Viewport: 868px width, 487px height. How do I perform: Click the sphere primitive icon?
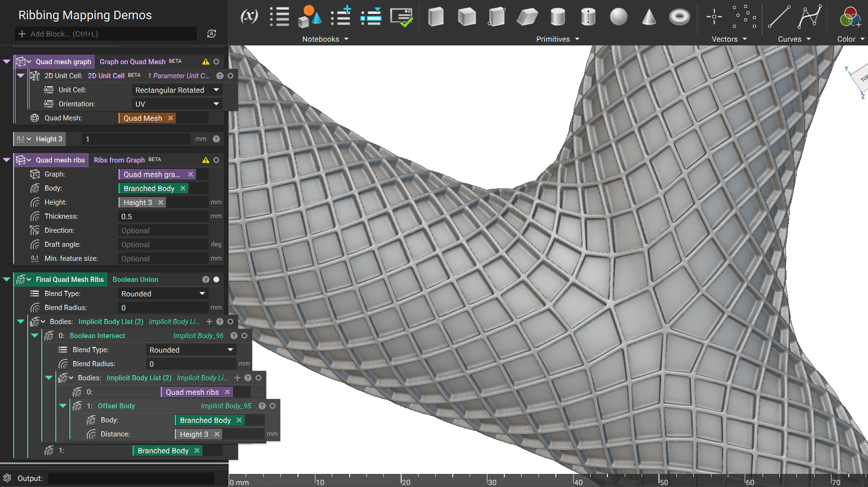pyautogui.click(x=618, y=17)
